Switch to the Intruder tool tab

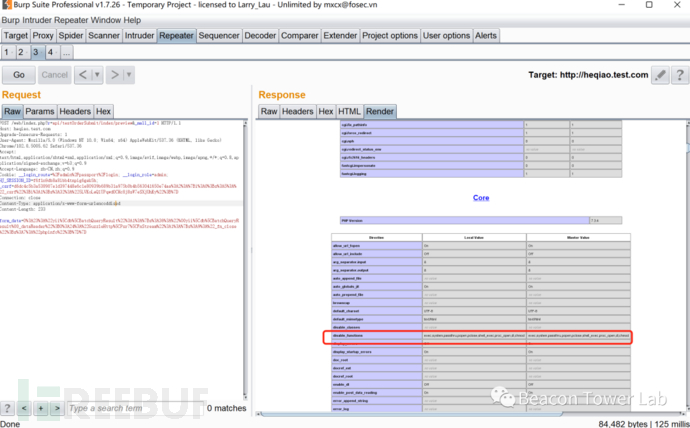click(139, 36)
